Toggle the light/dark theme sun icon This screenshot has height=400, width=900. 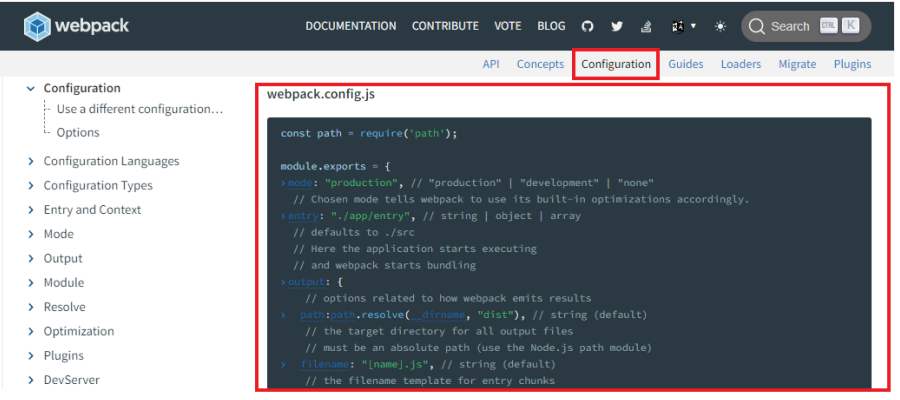pos(720,26)
